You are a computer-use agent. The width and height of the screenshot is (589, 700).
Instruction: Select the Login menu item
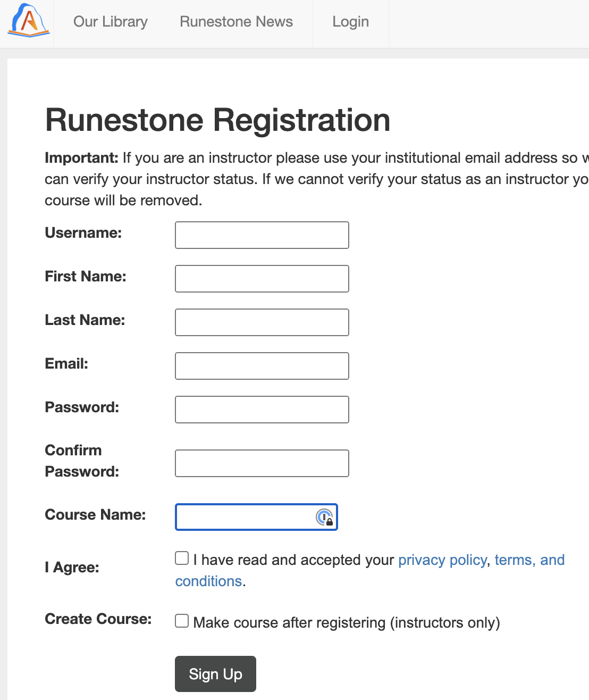[350, 22]
